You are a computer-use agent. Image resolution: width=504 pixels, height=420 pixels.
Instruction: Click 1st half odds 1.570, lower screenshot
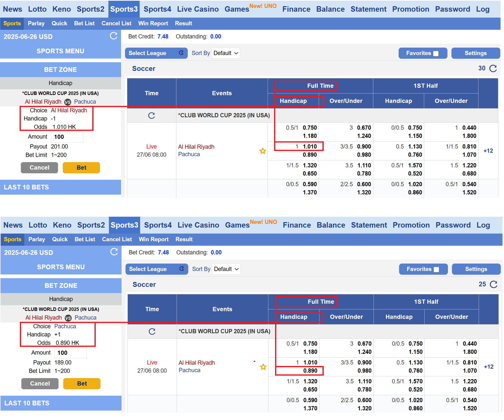point(415,381)
